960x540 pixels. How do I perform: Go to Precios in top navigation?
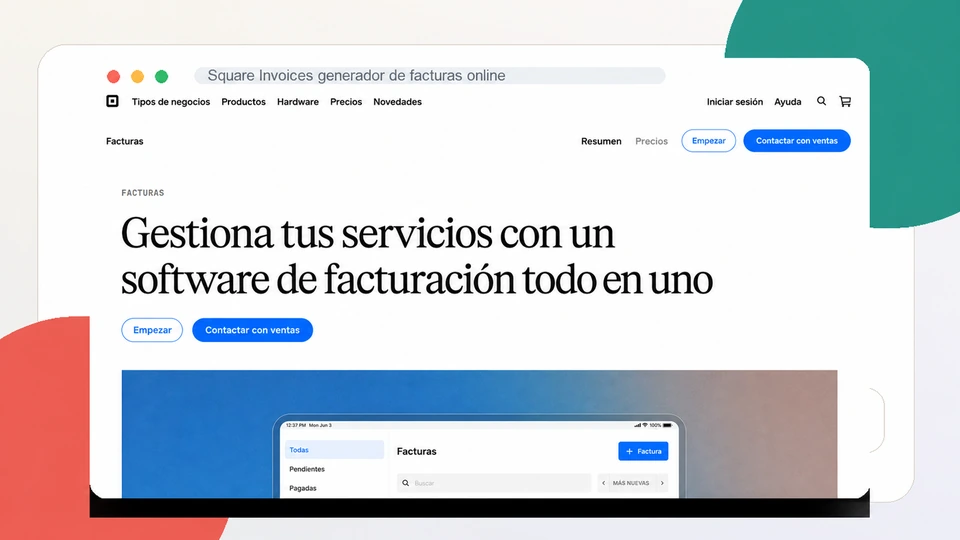coord(346,102)
